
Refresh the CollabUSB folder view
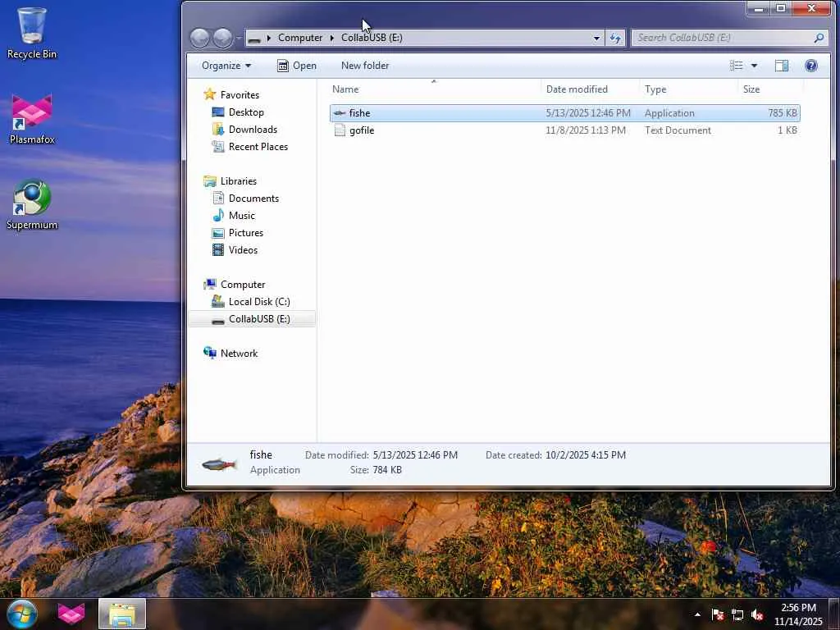coord(615,38)
